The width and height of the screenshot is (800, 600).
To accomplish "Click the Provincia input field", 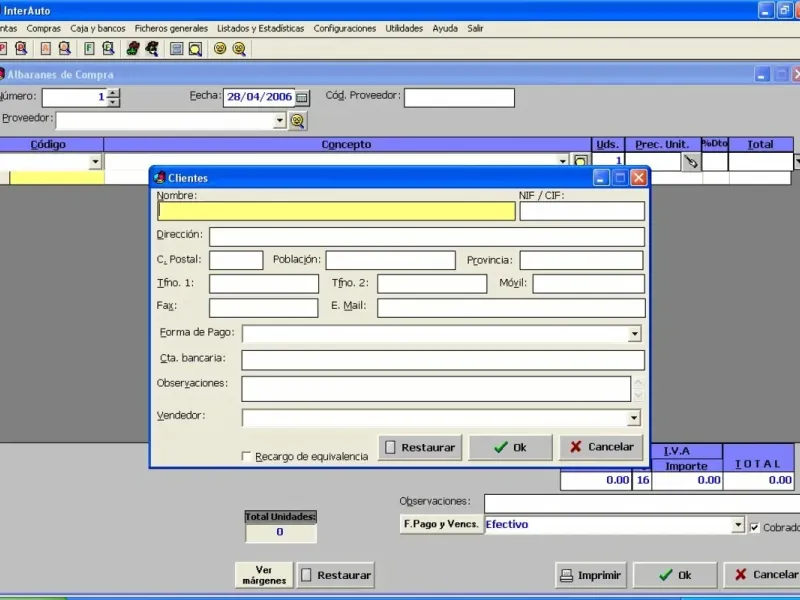I will 582,260.
